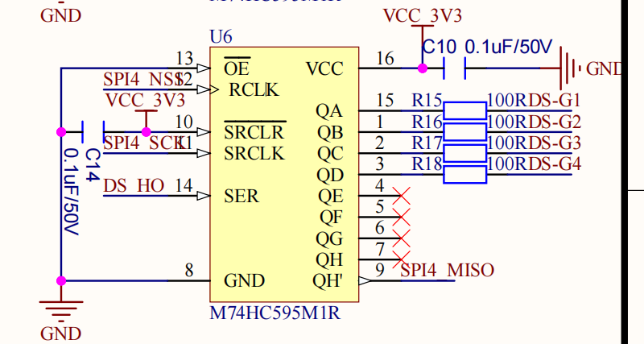
Task: Select the C10 0.1uF/50V value text
Action: [x=509, y=48]
